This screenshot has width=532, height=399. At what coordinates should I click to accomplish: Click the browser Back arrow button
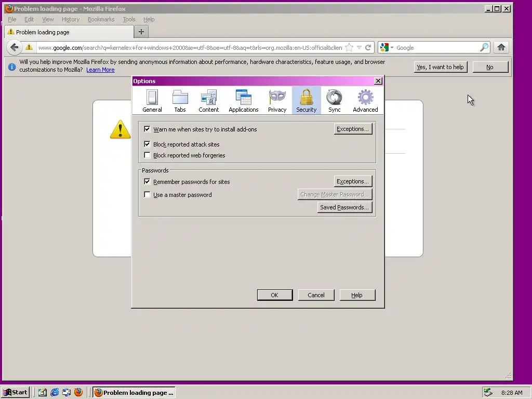(x=14, y=47)
